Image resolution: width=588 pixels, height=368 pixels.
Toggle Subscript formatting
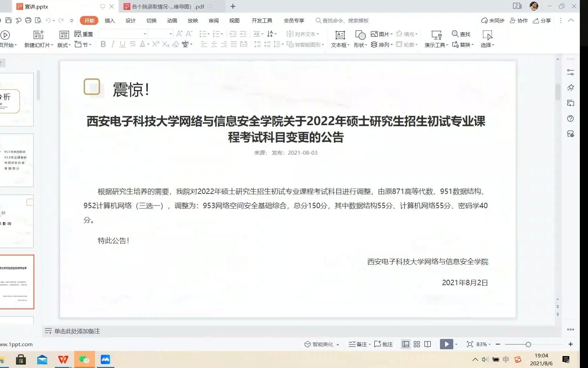(166, 44)
